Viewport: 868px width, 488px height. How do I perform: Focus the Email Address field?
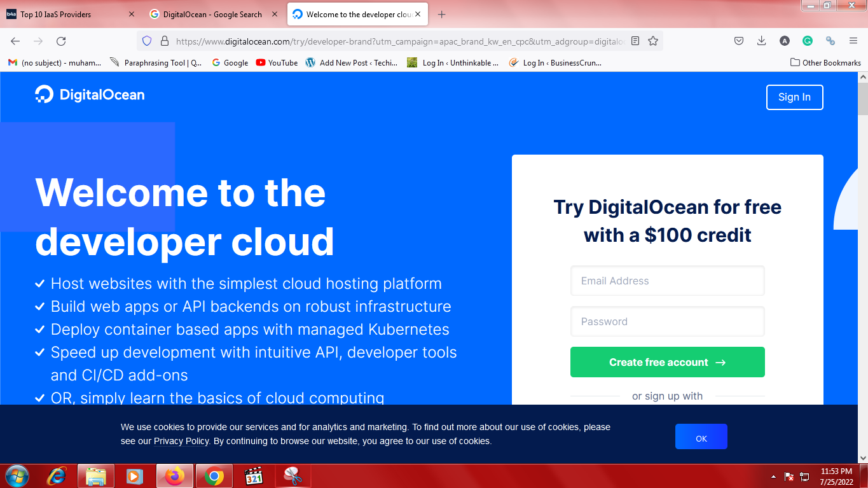[x=667, y=281]
